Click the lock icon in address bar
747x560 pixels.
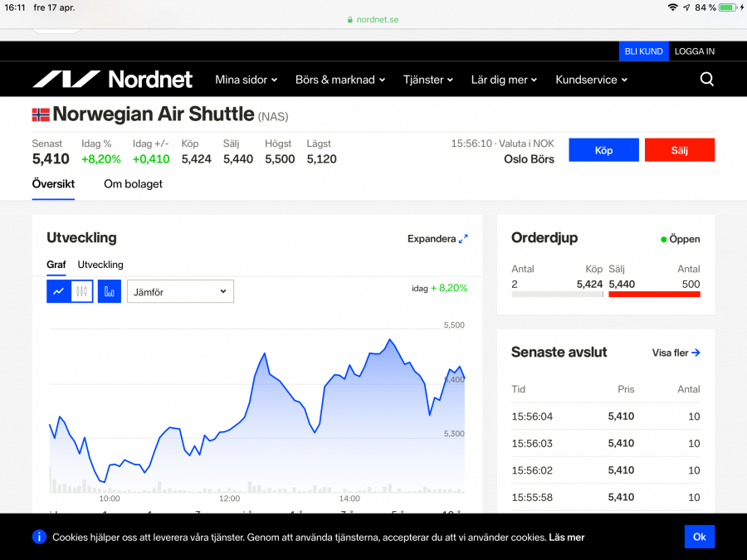[x=351, y=20]
